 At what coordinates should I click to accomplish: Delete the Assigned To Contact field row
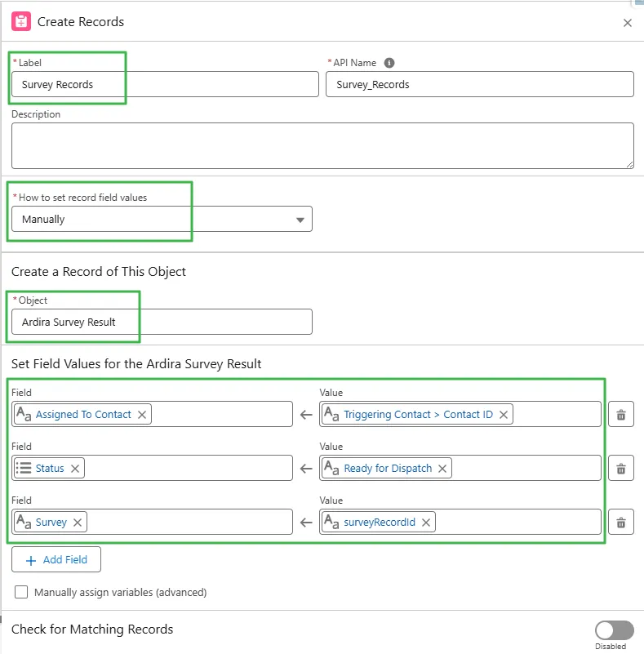click(x=621, y=414)
